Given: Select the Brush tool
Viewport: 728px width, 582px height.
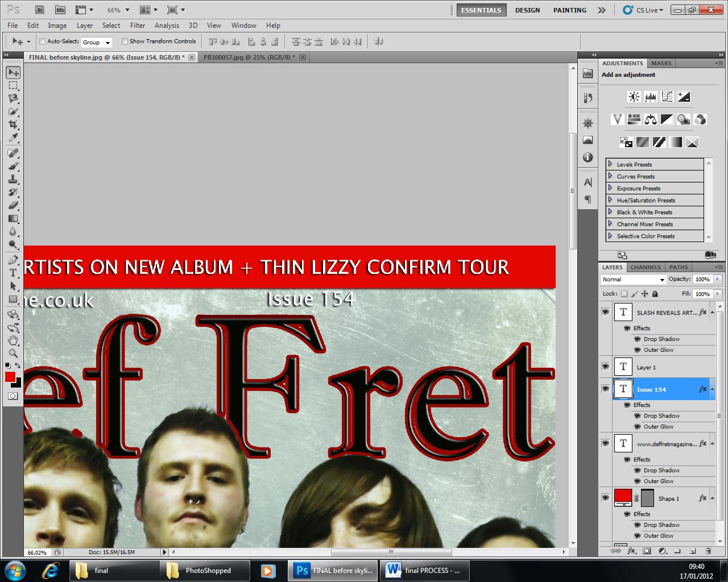Looking at the screenshot, I should [x=13, y=166].
